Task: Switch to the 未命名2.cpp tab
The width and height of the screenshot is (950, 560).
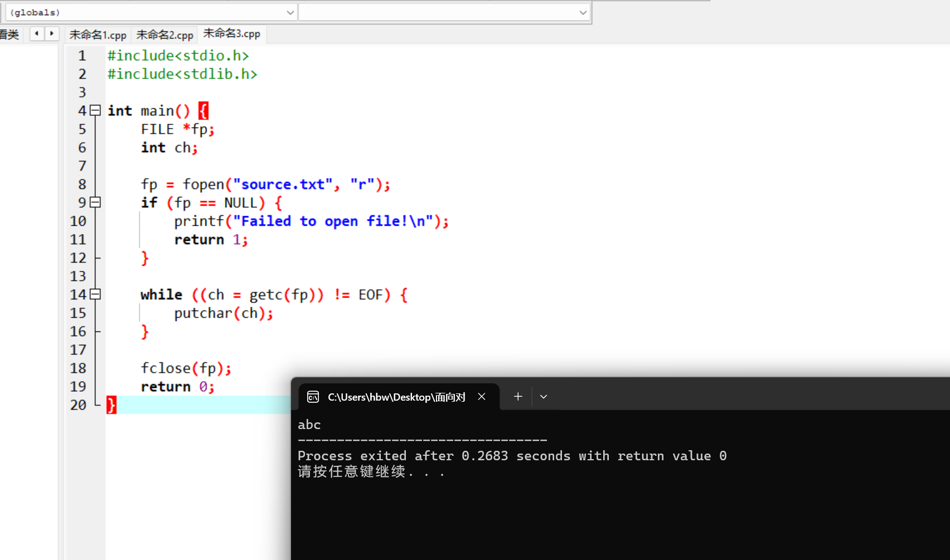Action: coord(165,35)
